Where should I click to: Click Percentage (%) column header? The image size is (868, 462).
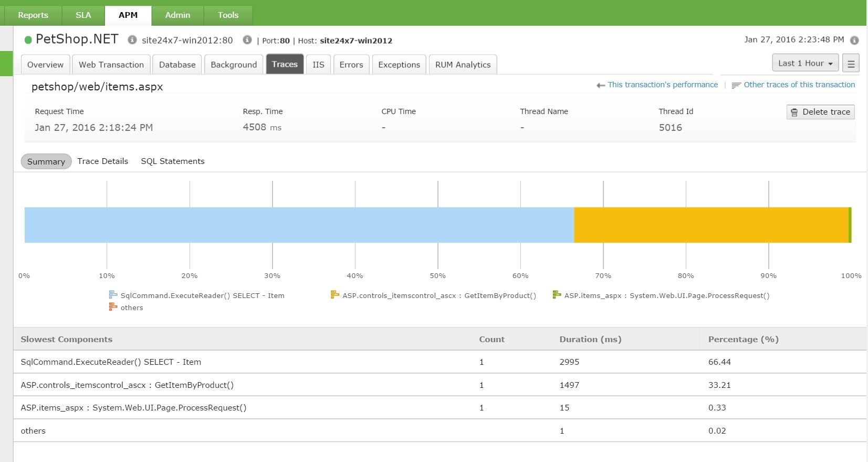743,339
